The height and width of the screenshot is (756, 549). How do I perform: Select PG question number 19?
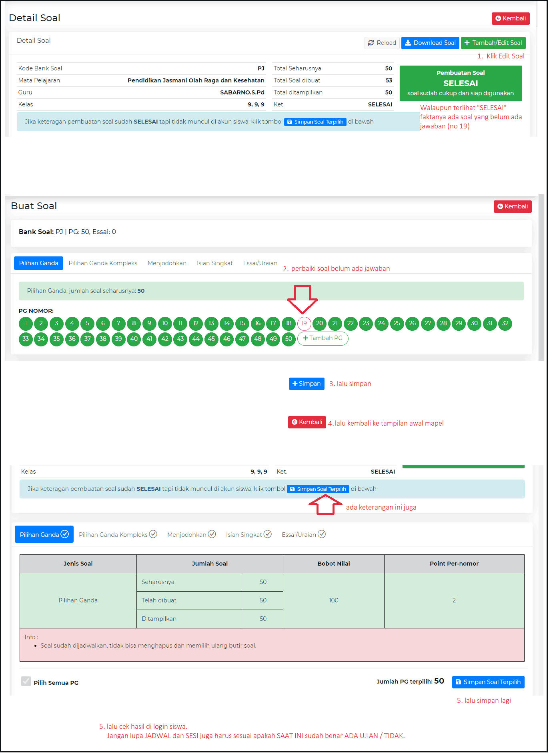click(305, 324)
